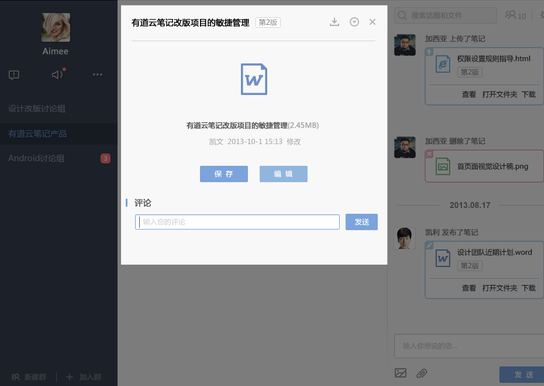Click 查看 on the 设计团队近期计划.word card
This screenshot has width=544, height=386.
469,288
